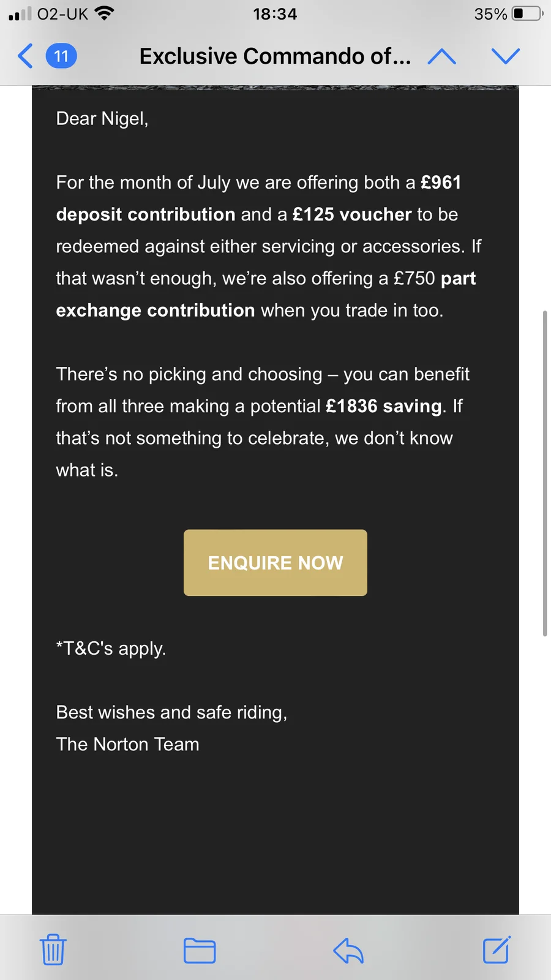Tap the "Dear Nigel," greeting text
Image resolution: width=551 pixels, height=980 pixels.
102,118
